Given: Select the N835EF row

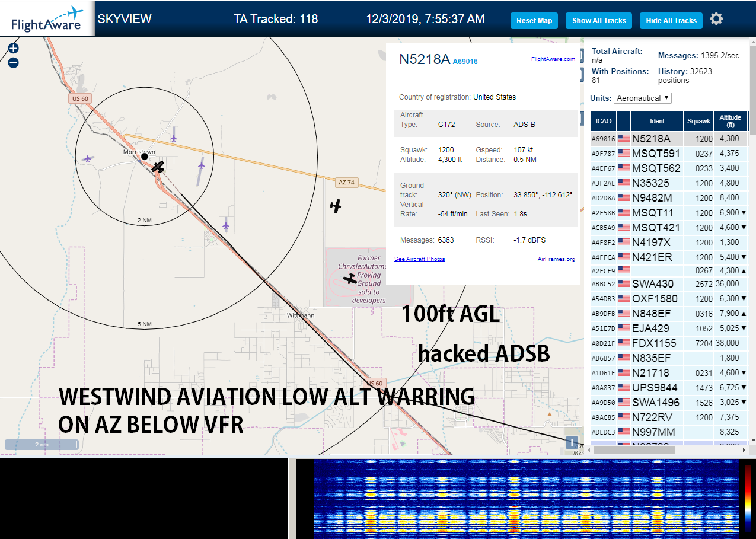Looking at the screenshot, I should [x=669, y=358].
